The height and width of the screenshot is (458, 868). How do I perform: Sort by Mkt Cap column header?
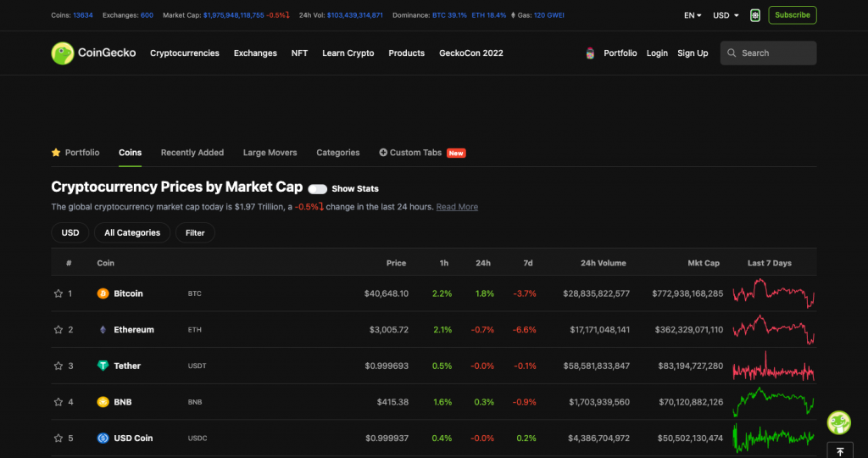coord(704,263)
